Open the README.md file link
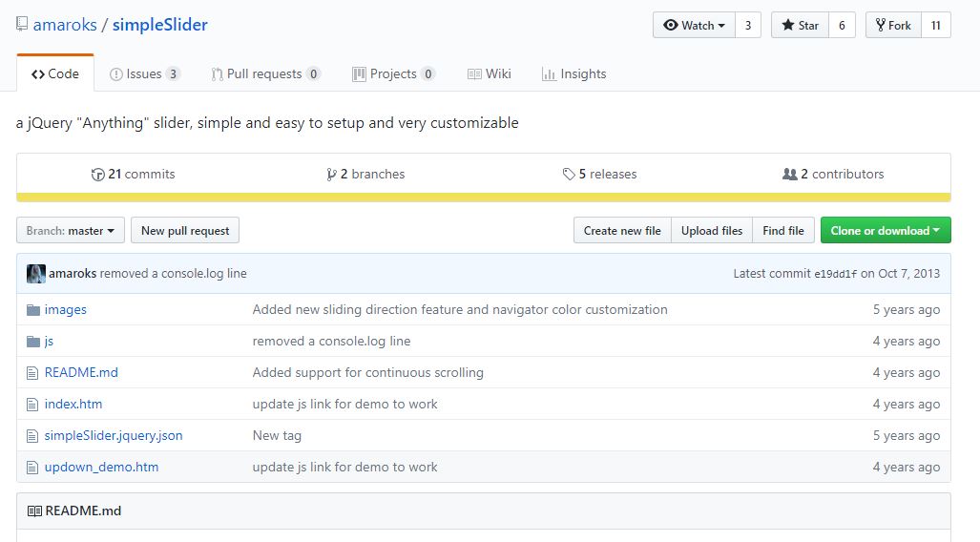 coord(81,372)
